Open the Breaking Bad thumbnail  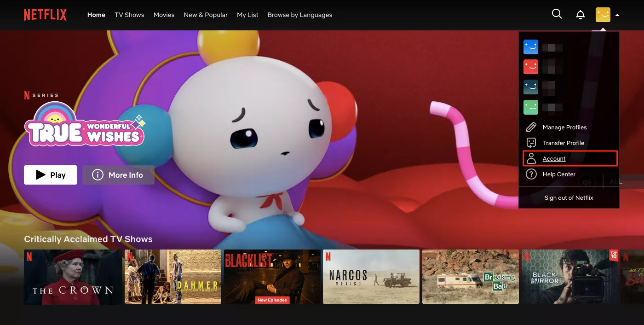coord(471,277)
